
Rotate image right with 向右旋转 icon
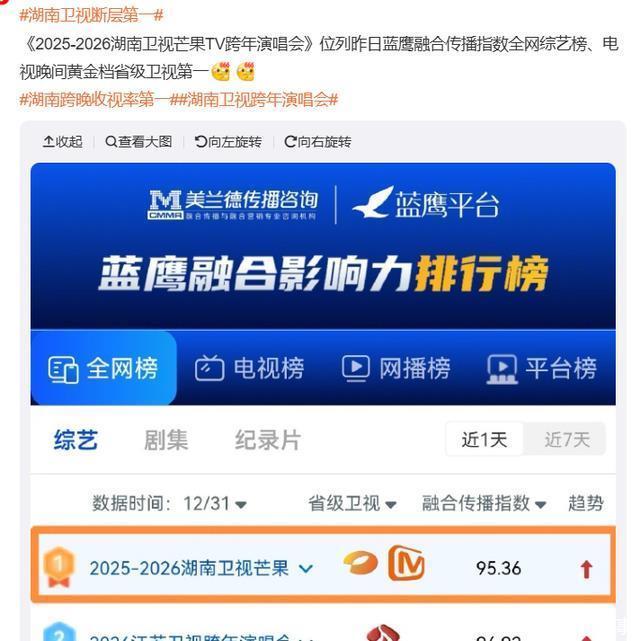coord(290,142)
